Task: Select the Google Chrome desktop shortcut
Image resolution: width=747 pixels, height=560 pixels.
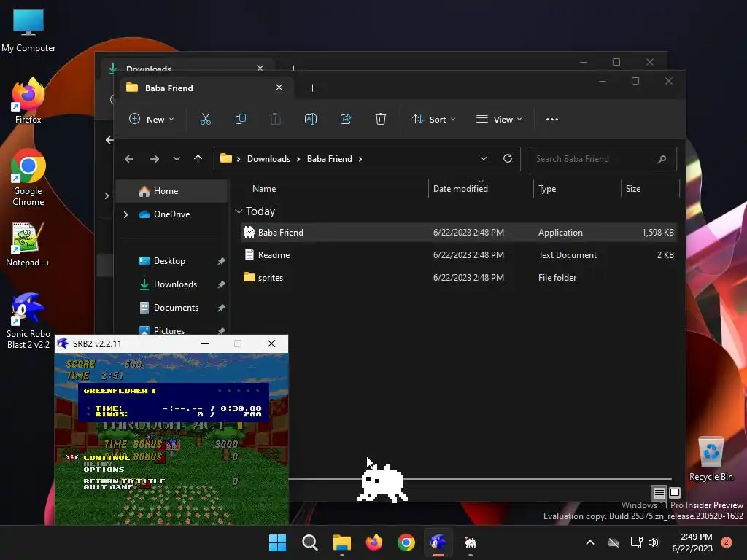Action: 28,177
